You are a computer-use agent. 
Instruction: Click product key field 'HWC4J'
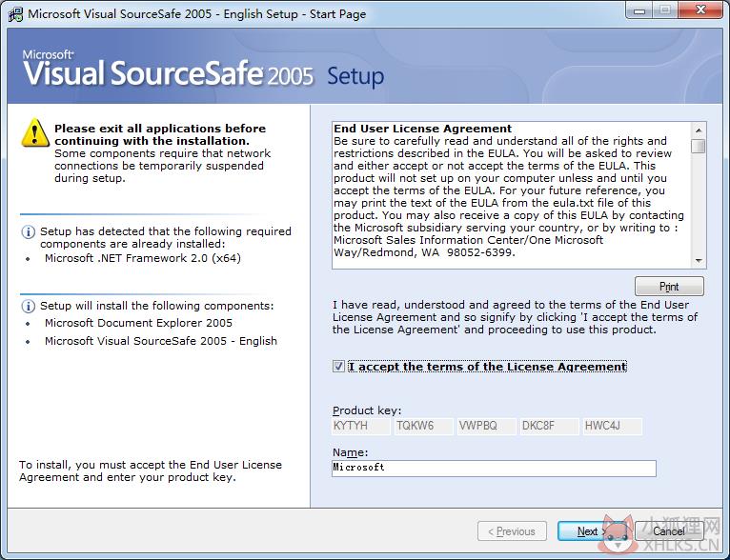[x=612, y=426]
